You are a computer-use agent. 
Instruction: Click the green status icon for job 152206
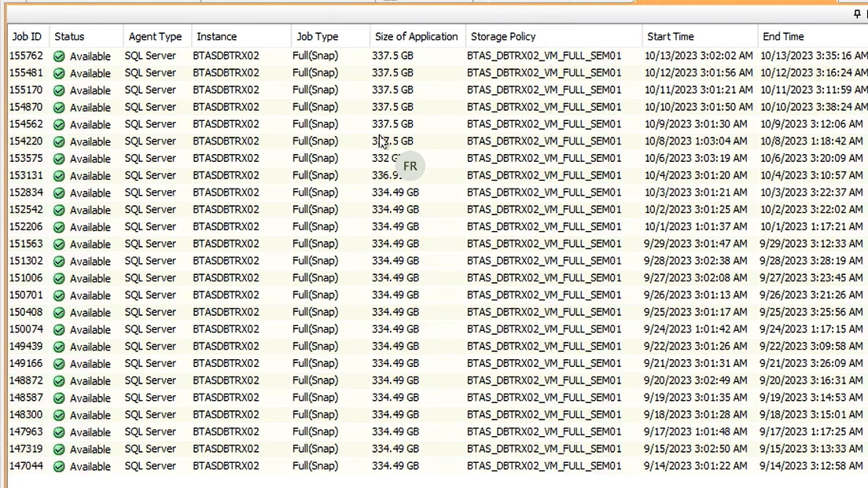pyautogui.click(x=59, y=227)
